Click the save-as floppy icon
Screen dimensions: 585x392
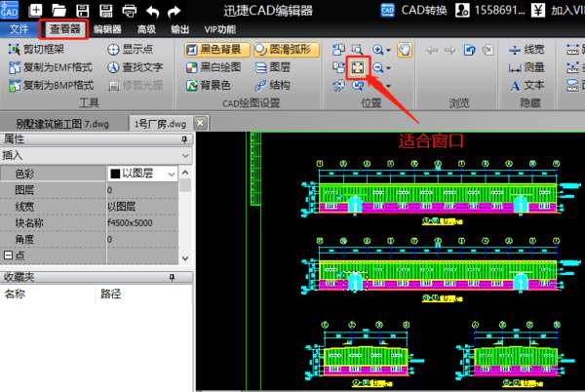tap(106, 11)
